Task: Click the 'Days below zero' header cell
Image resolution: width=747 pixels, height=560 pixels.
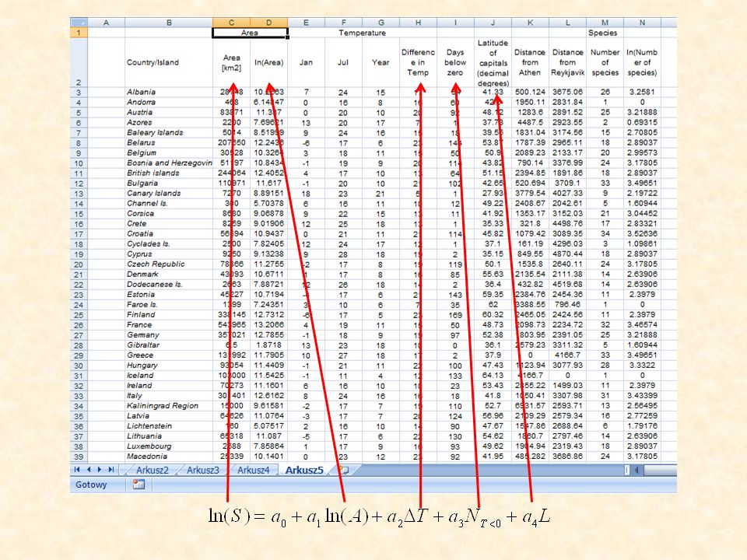Action: pyautogui.click(x=455, y=62)
